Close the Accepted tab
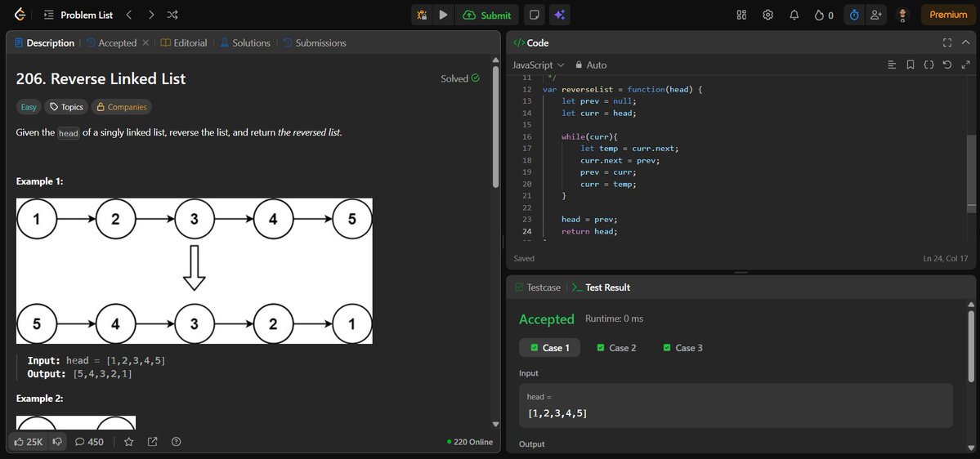Screen dimensions: 980x459 [x=145, y=43]
